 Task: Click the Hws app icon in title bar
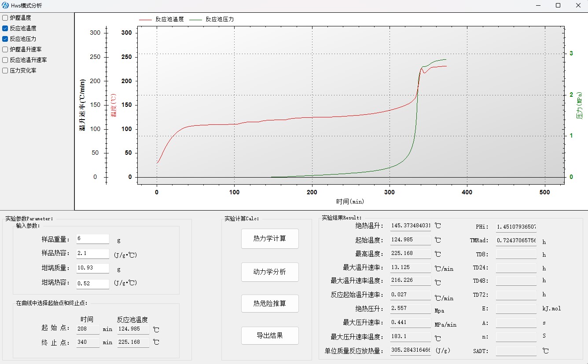pyautogui.click(x=5, y=6)
